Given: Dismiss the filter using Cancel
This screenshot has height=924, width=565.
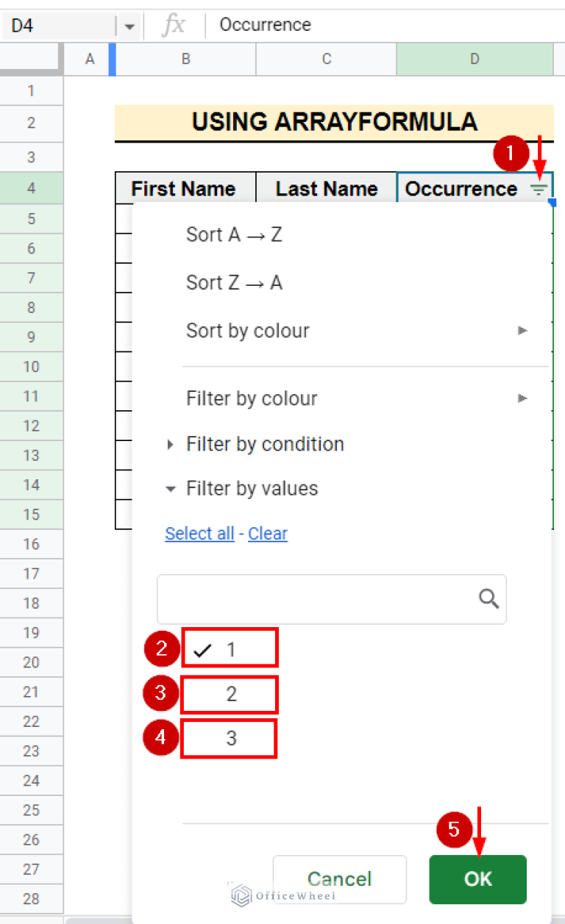Looking at the screenshot, I should tap(339, 879).
